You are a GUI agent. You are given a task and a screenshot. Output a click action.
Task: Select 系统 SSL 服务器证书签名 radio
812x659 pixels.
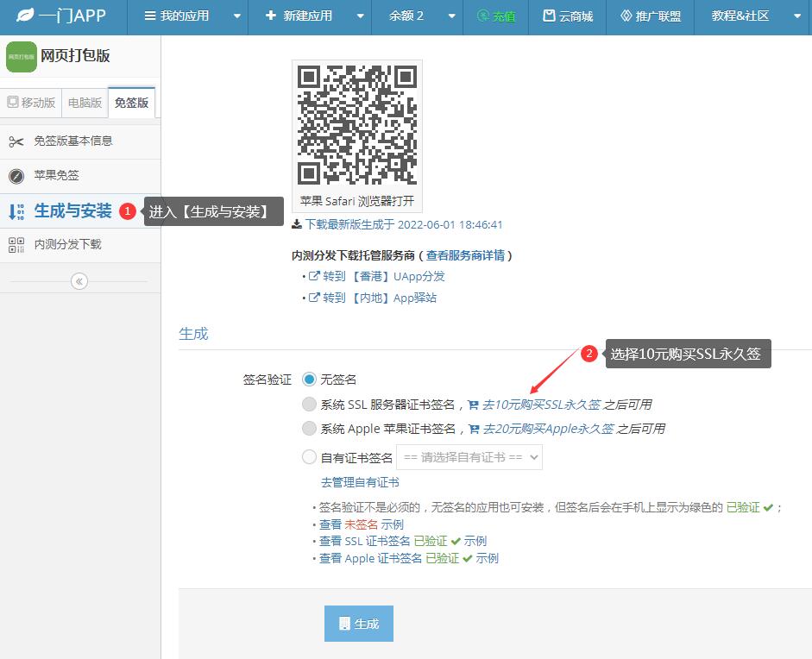click(x=309, y=405)
